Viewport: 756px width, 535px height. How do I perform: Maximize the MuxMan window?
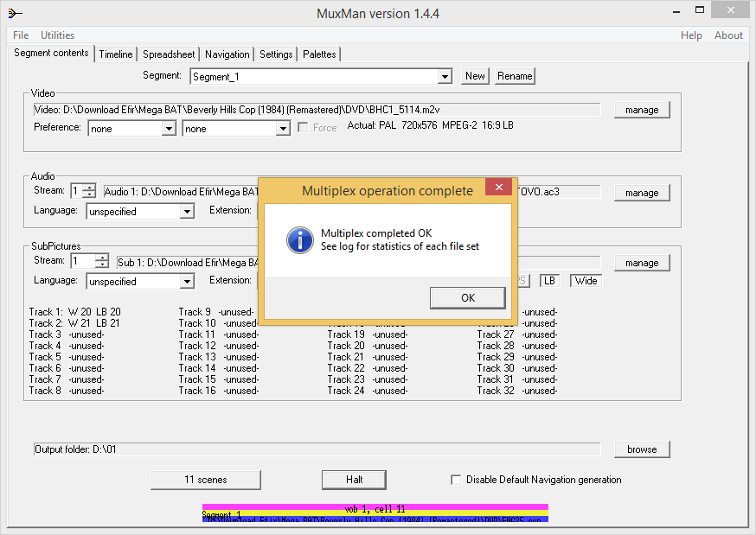700,10
